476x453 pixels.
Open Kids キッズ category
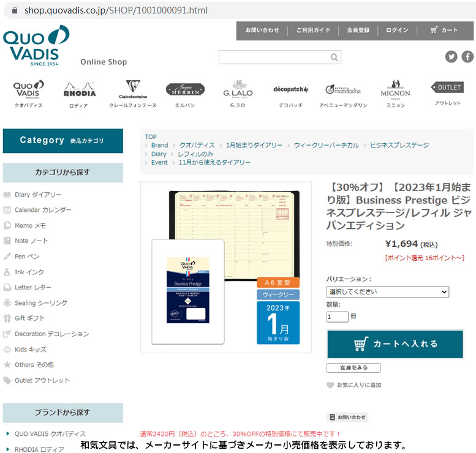point(31,350)
